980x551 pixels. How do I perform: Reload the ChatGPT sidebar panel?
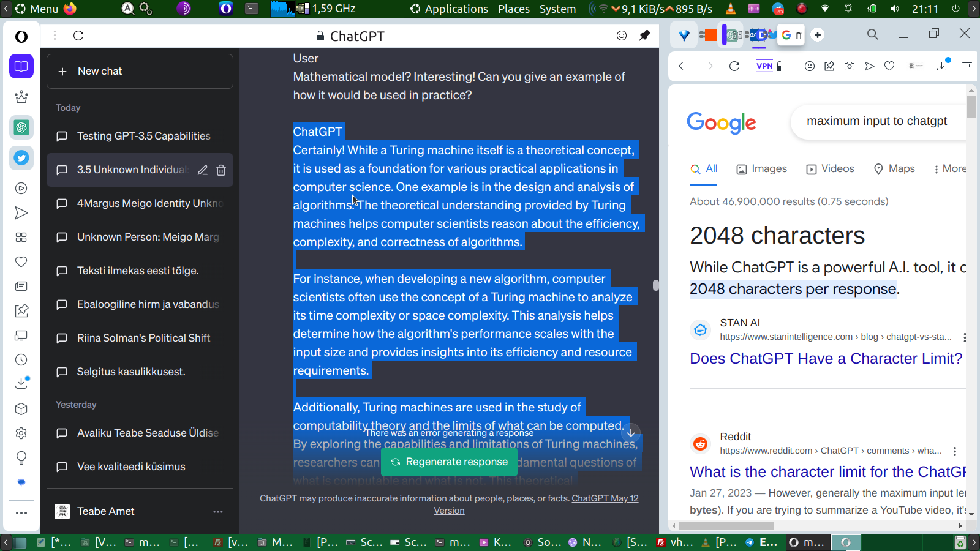click(x=78, y=36)
